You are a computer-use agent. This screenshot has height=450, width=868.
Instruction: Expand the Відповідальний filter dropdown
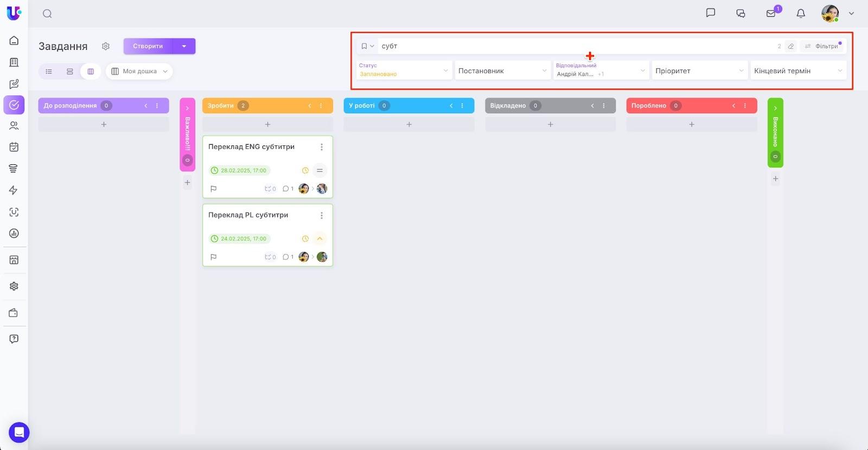pyautogui.click(x=601, y=70)
